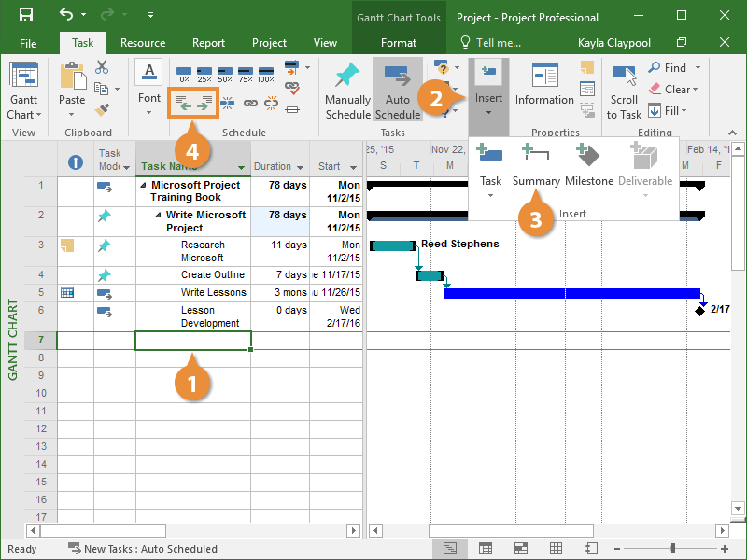747x560 pixels.
Task: Mark task as 50% complete
Action: pos(225,71)
